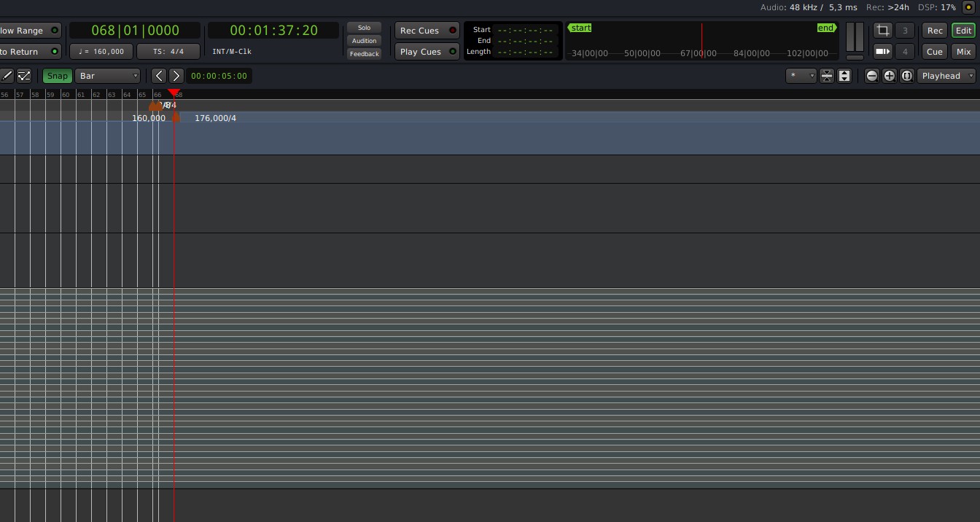Shrink all tracks with track-height icon

coord(827,76)
